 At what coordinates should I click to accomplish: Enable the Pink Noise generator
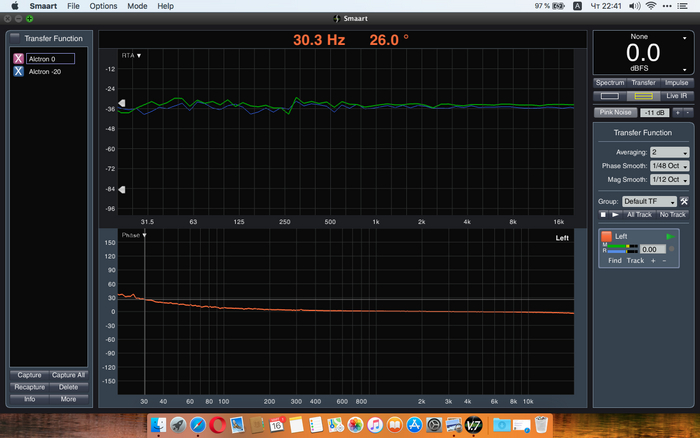(618, 113)
